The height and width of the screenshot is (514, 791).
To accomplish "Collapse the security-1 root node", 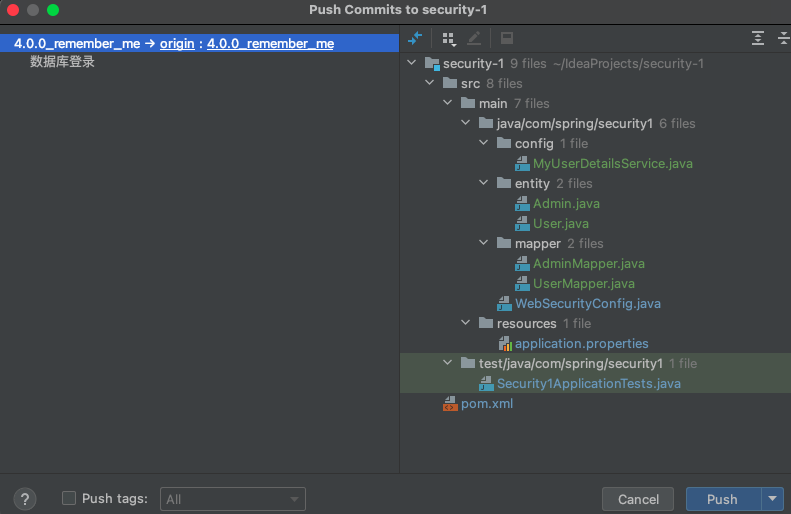I will tap(412, 63).
